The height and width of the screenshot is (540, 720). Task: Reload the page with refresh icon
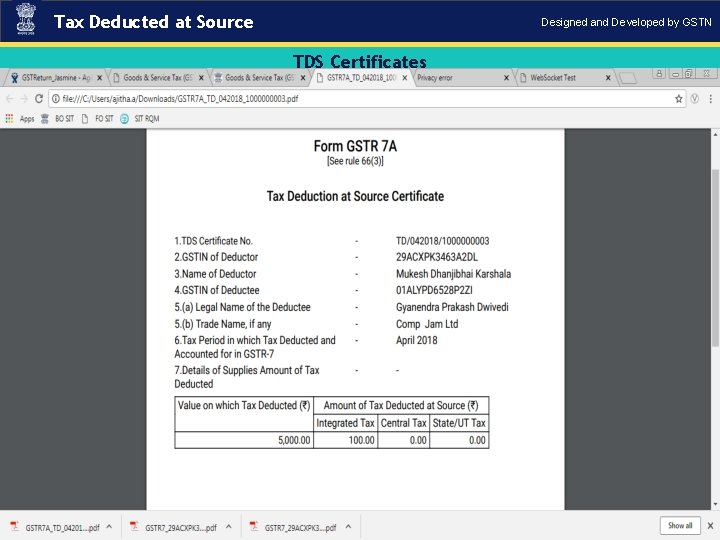coord(39,99)
